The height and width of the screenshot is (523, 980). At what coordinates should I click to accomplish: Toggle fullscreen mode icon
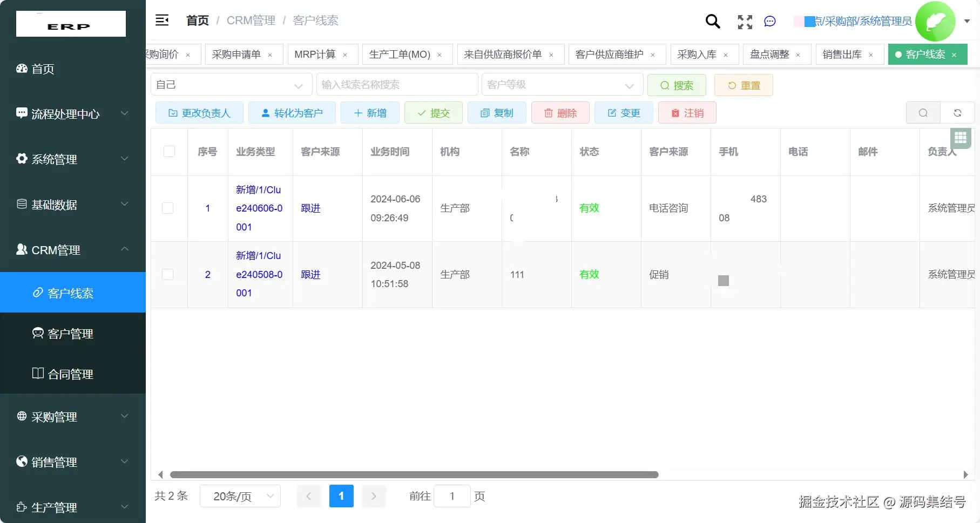pyautogui.click(x=745, y=22)
